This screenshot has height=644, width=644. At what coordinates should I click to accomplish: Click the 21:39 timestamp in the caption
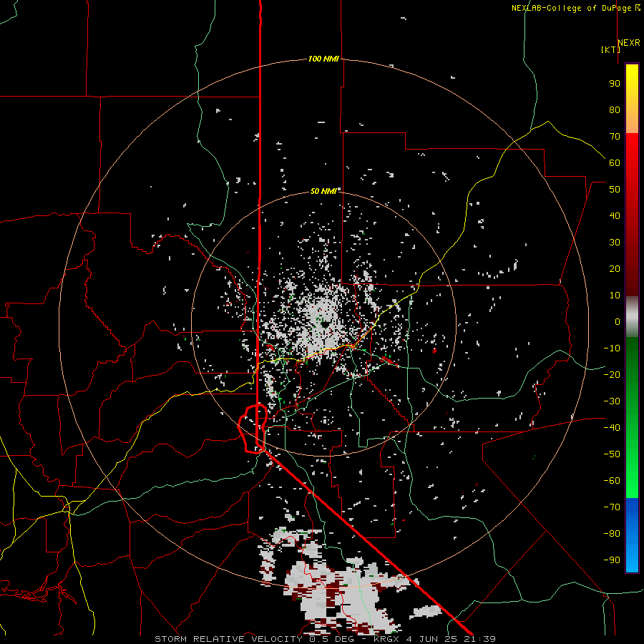click(x=479, y=639)
